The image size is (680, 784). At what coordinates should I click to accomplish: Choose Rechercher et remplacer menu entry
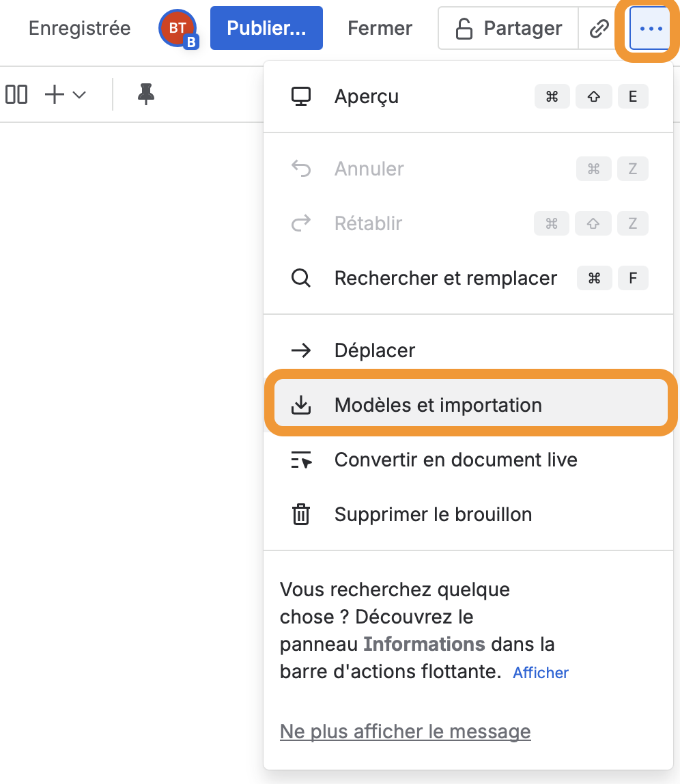tap(445, 278)
